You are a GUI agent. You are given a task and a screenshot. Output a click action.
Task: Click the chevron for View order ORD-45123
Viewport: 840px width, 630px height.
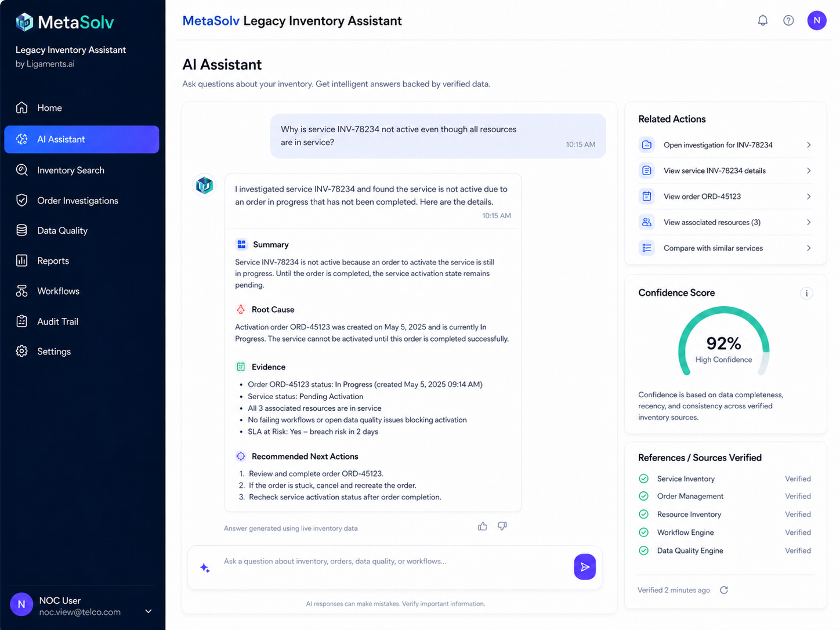pyautogui.click(x=809, y=196)
